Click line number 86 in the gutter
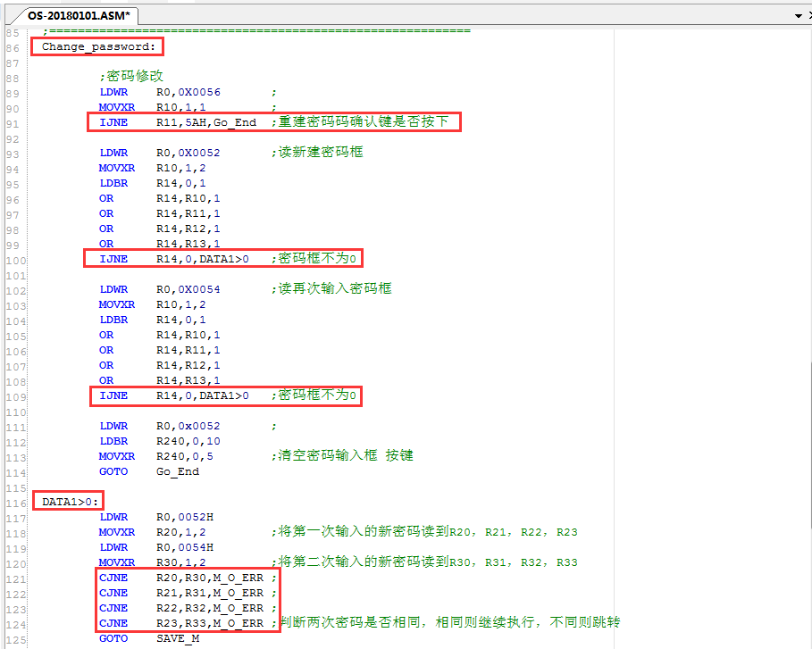 point(13,48)
